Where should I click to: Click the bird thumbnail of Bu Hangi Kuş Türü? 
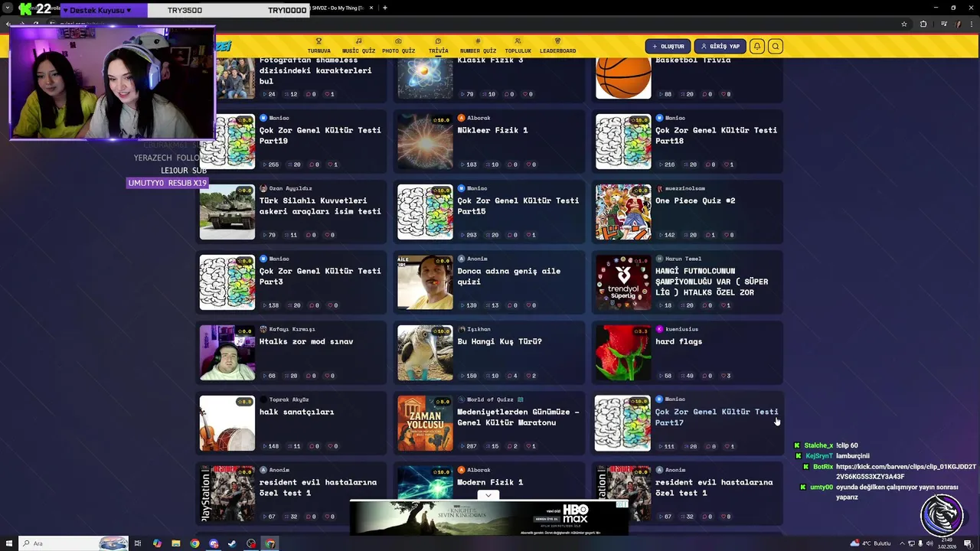click(425, 353)
